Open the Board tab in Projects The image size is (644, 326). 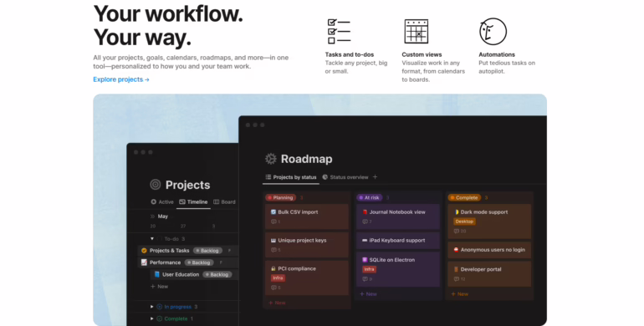(225, 202)
